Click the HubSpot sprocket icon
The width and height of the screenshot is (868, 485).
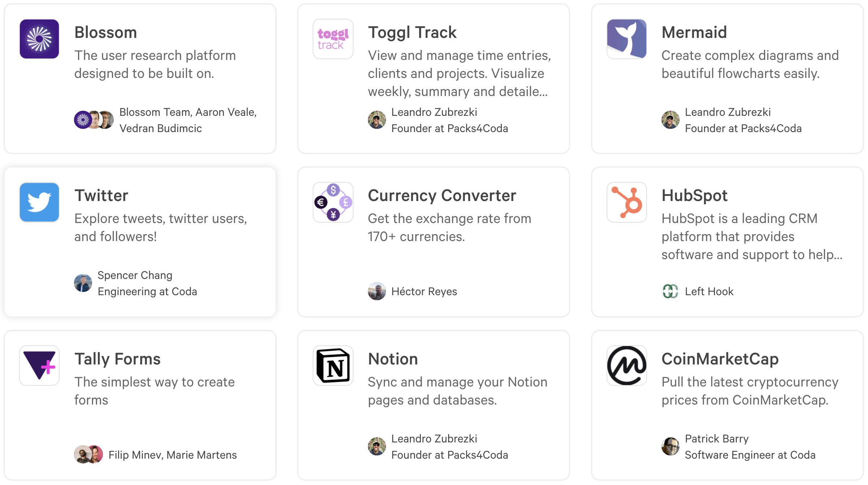pyautogui.click(x=626, y=202)
